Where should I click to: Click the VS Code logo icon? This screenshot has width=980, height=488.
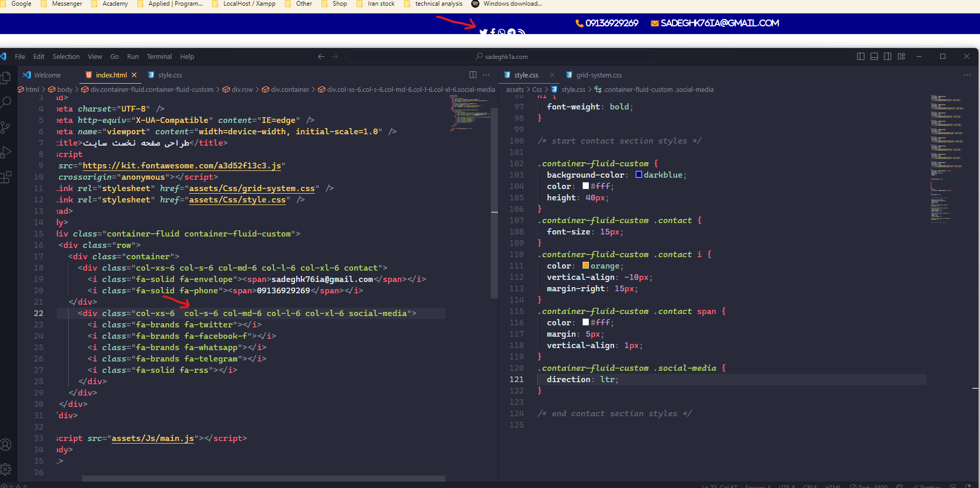click(4, 56)
